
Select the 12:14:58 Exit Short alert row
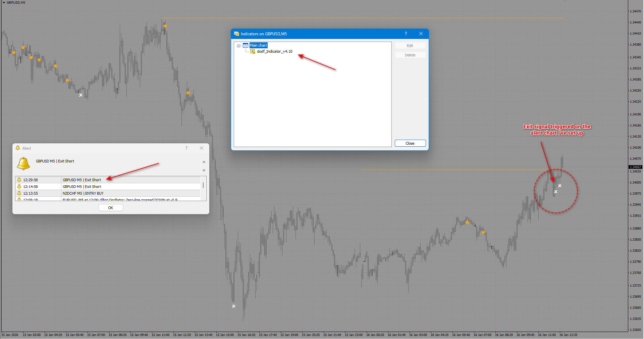point(108,187)
